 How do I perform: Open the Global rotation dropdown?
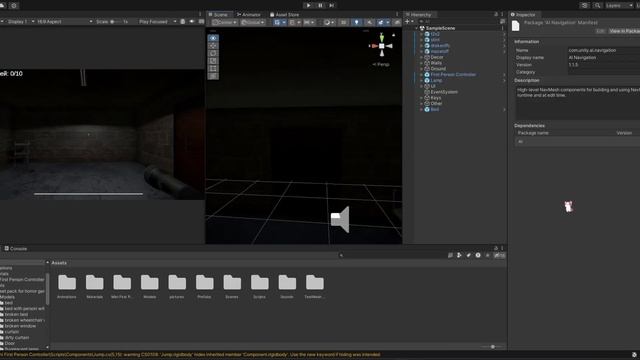[x=252, y=22]
